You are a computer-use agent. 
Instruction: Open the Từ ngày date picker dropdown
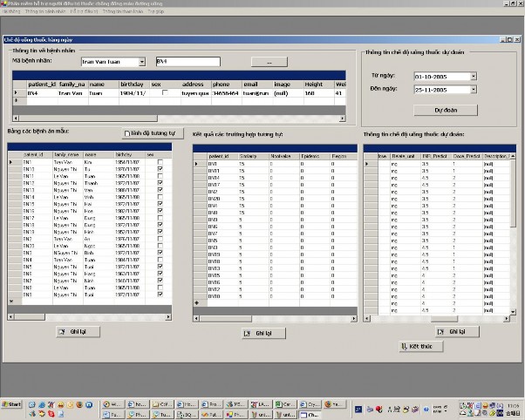(x=473, y=76)
